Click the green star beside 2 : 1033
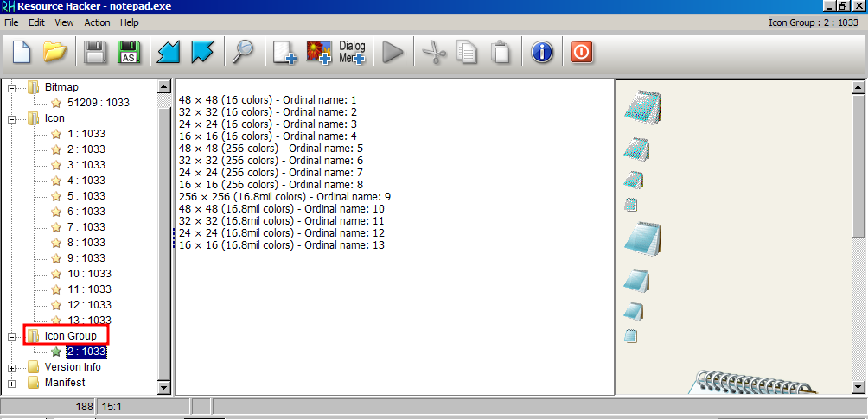 point(56,352)
